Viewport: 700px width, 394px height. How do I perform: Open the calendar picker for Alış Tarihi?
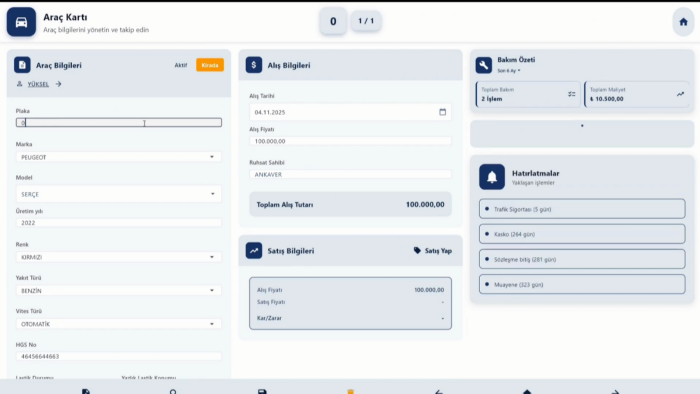pyautogui.click(x=442, y=112)
